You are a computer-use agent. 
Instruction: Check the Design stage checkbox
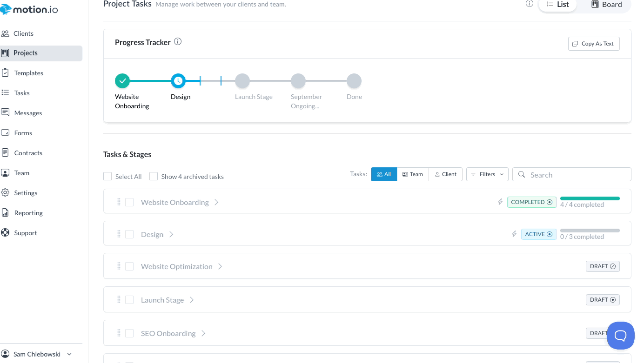[129, 234]
